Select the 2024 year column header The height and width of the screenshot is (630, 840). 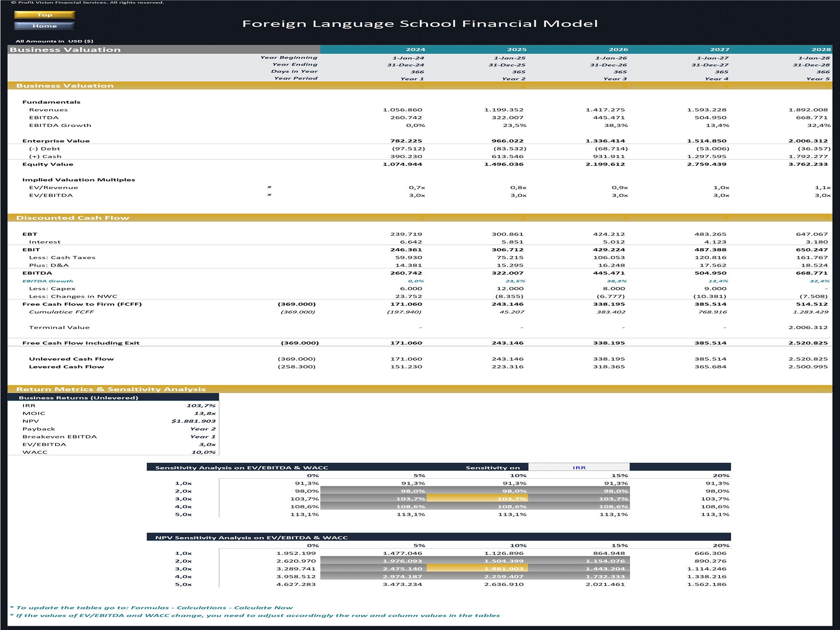click(x=415, y=50)
